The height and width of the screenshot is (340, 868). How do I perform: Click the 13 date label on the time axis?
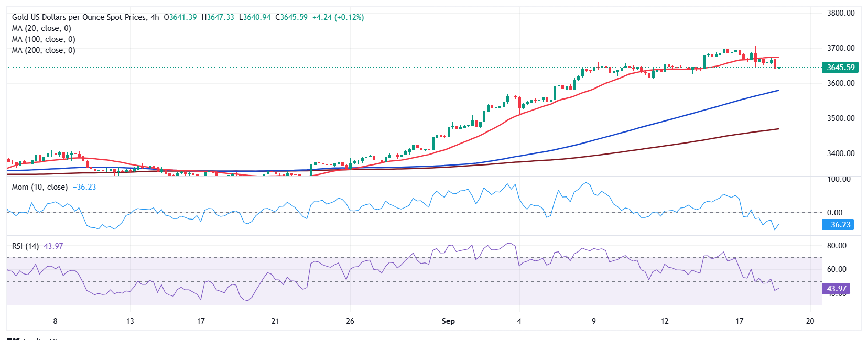click(x=130, y=321)
